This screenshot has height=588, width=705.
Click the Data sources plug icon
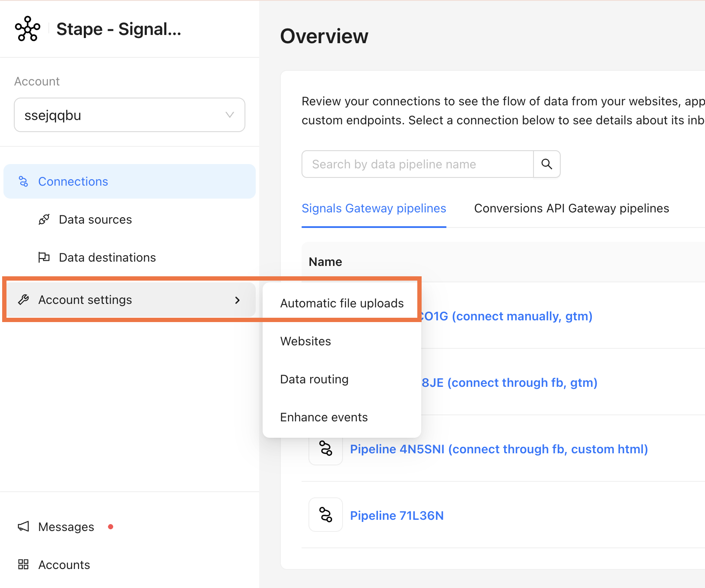click(x=44, y=220)
